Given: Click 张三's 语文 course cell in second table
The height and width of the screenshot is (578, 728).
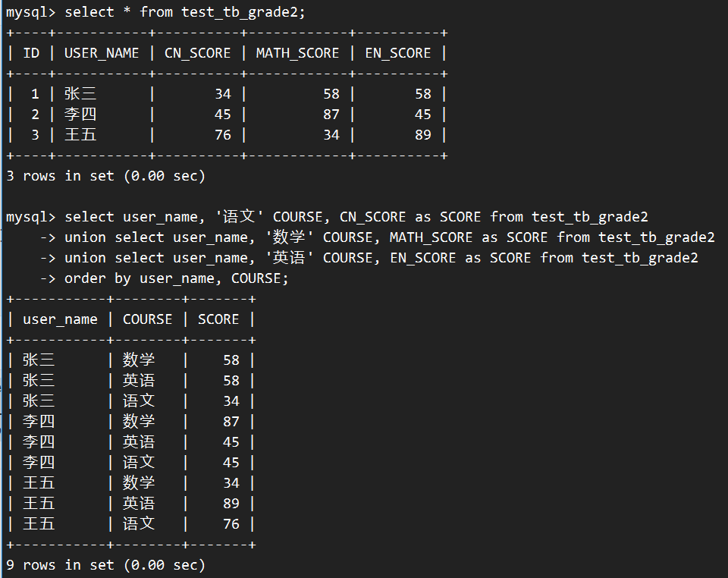Looking at the screenshot, I should click(x=139, y=401).
